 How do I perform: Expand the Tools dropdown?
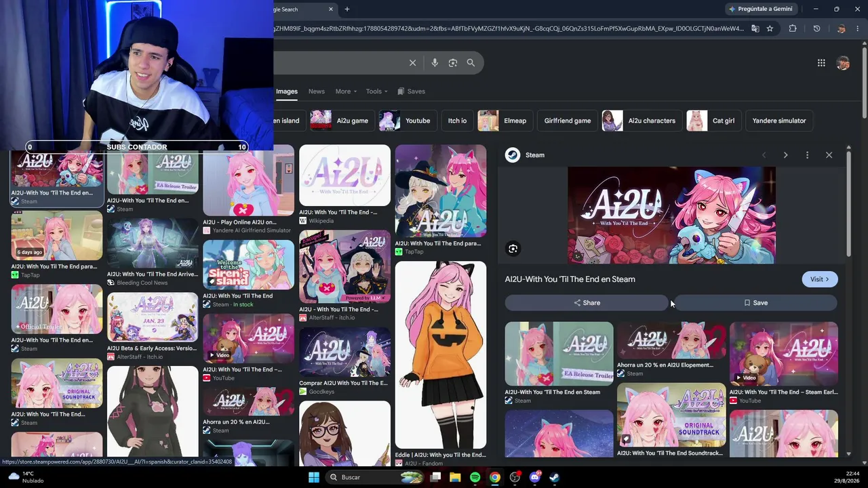tap(377, 91)
